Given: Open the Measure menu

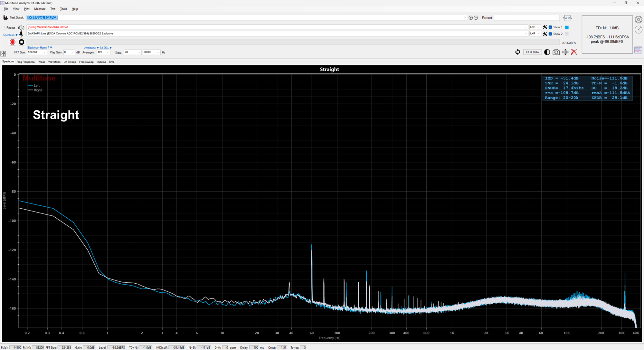Looking at the screenshot, I should coord(40,9).
